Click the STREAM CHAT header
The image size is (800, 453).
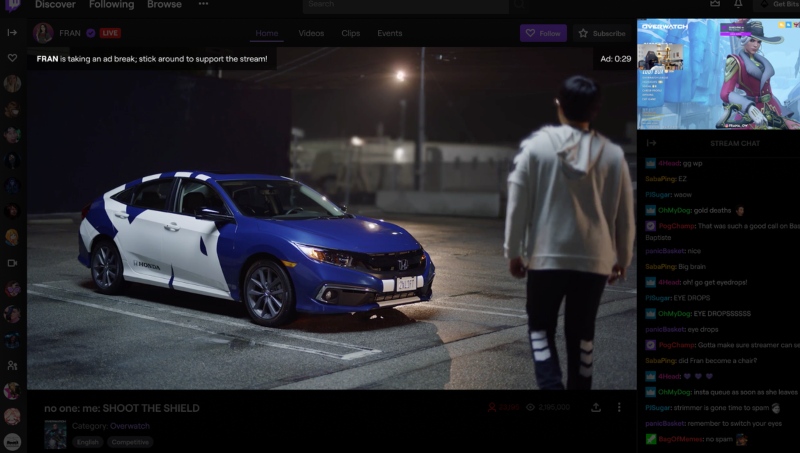735,143
